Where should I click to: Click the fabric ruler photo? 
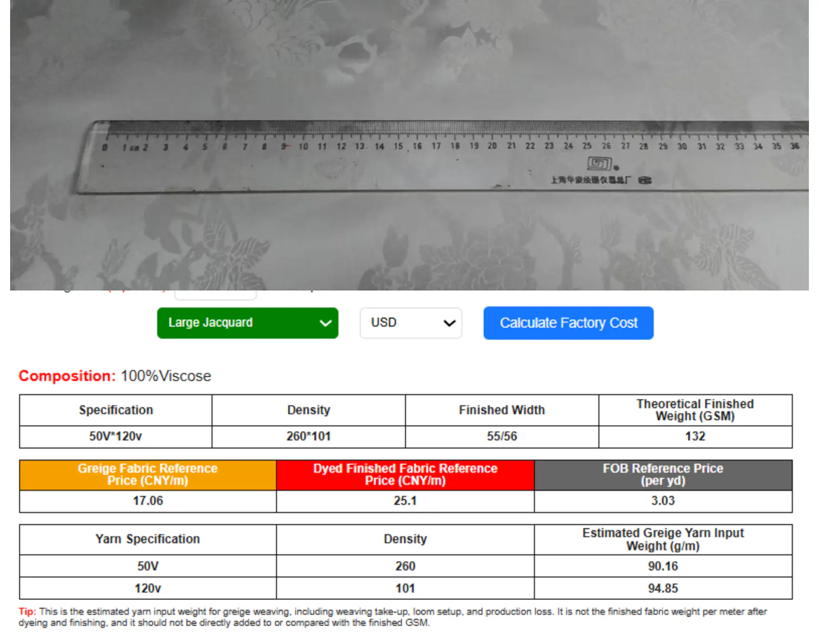409,145
